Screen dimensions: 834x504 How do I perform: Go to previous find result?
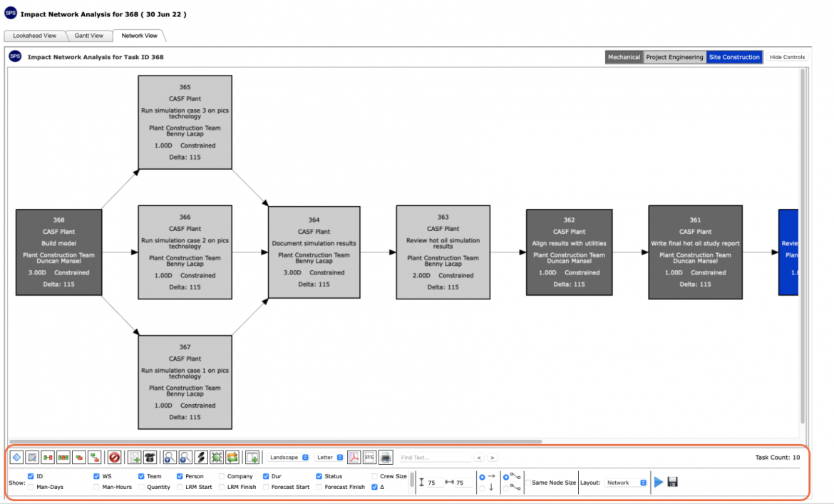pyautogui.click(x=479, y=457)
